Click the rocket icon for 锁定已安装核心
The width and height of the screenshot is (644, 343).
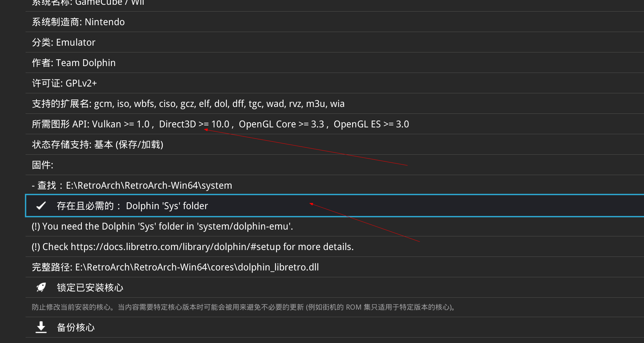pos(41,287)
